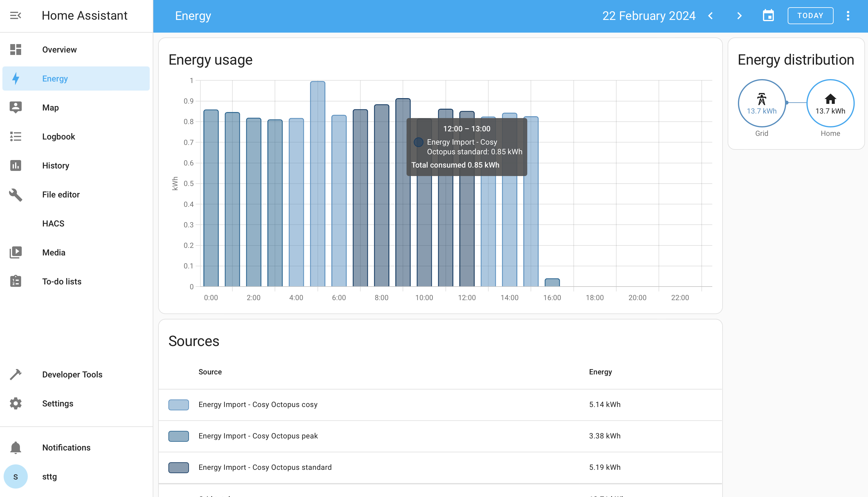Select the Home circle in Energy distribution

(831, 103)
